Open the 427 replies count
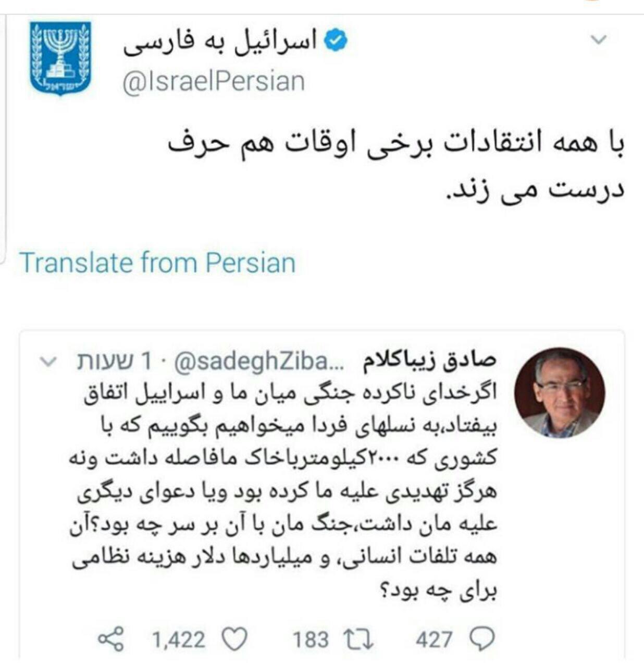This screenshot has width=644, height=667. coord(434,639)
